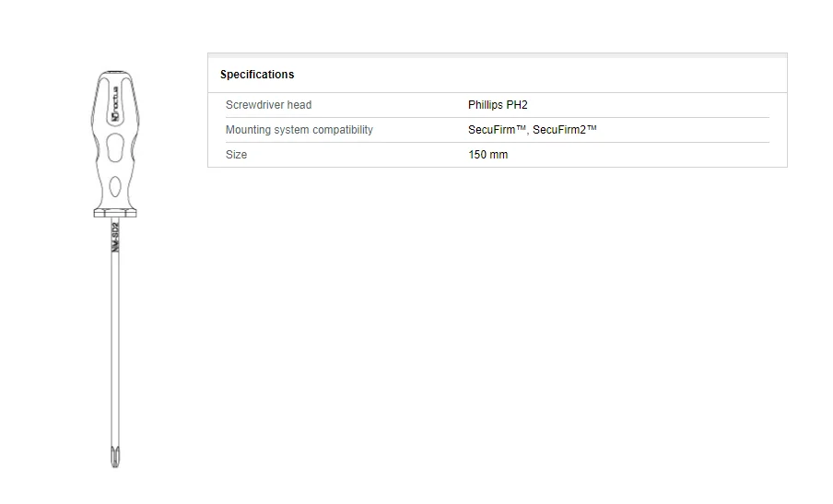The image size is (833, 504).
Task: Click the lower oval cutout on the handle
Action: [115, 187]
